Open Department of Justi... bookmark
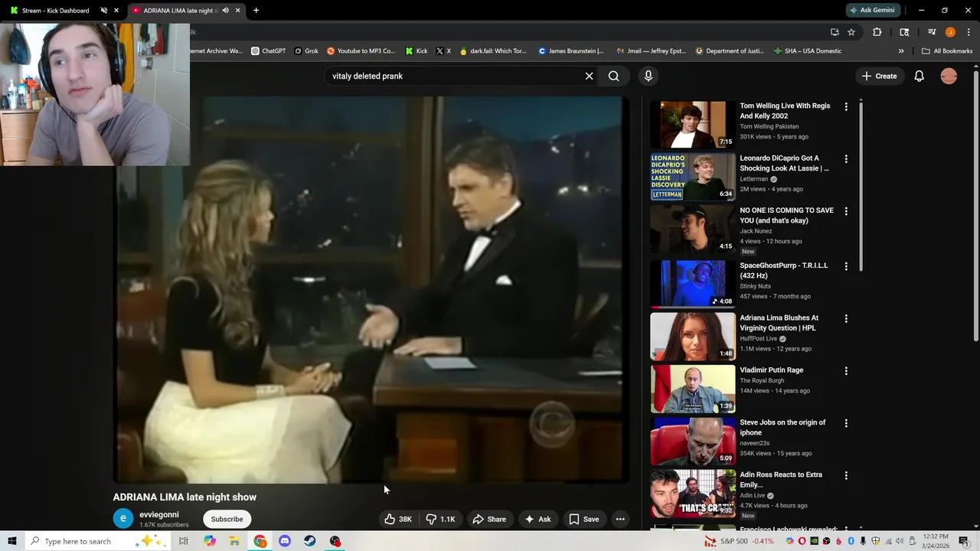The image size is (980, 551). (730, 51)
